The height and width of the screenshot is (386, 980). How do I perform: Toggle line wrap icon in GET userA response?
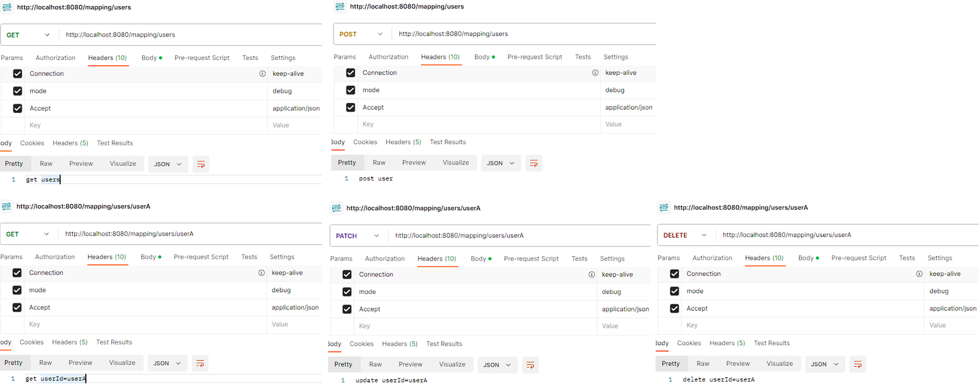pyautogui.click(x=200, y=363)
